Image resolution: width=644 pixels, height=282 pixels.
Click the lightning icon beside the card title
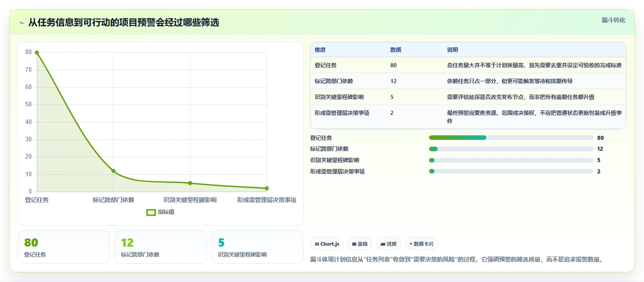coord(22,23)
